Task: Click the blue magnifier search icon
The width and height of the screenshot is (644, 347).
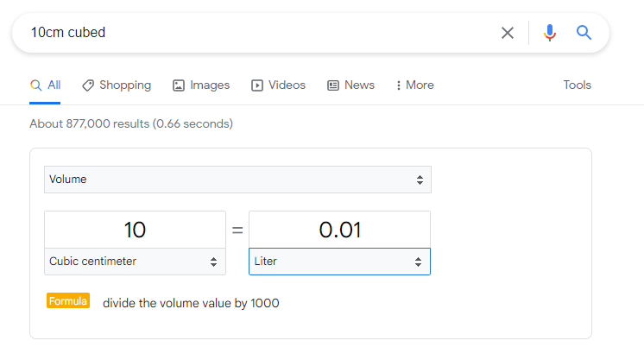Action: tap(584, 33)
